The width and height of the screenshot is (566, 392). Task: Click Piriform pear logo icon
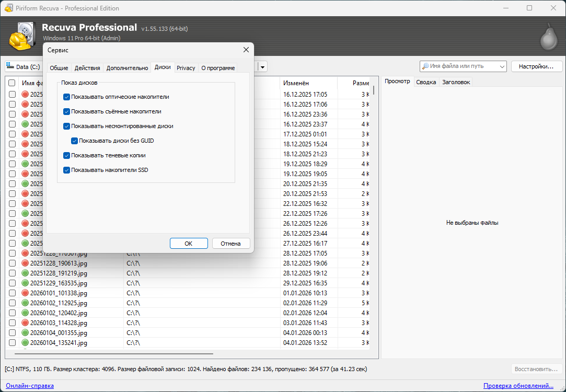pos(549,37)
